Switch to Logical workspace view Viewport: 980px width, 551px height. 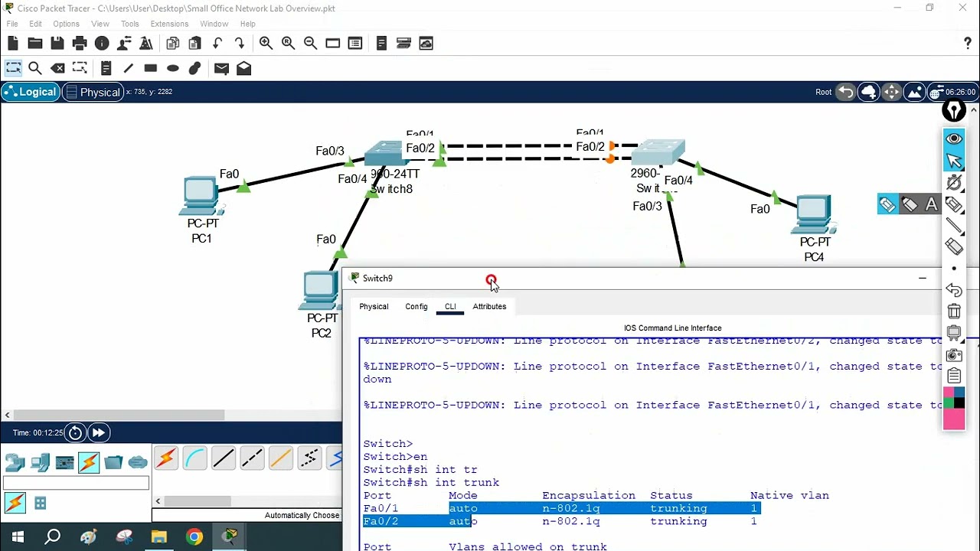31,92
